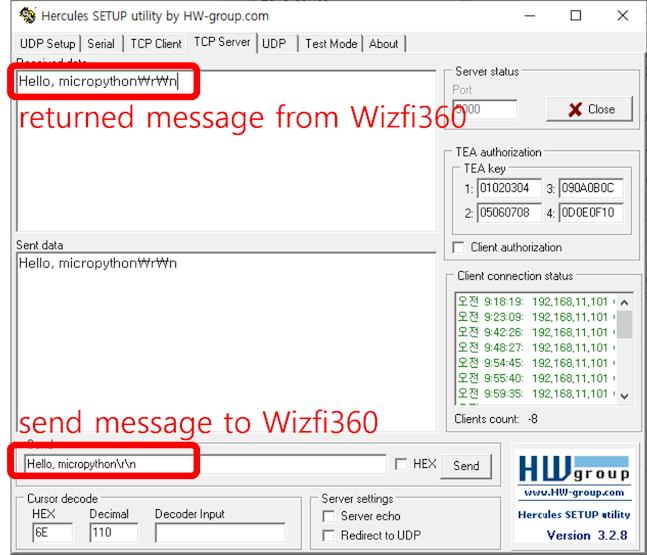Click TEA key 1 field 01020304

(x=509, y=189)
